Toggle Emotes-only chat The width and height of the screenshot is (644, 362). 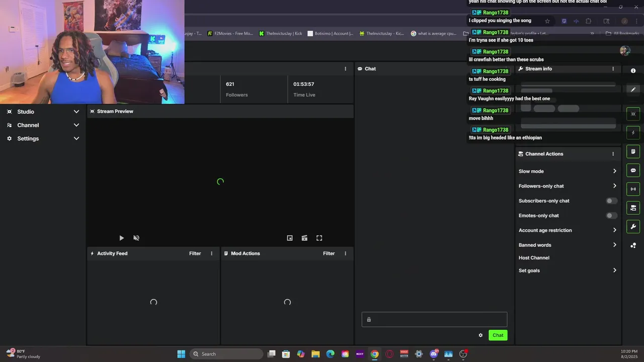click(x=611, y=216)
